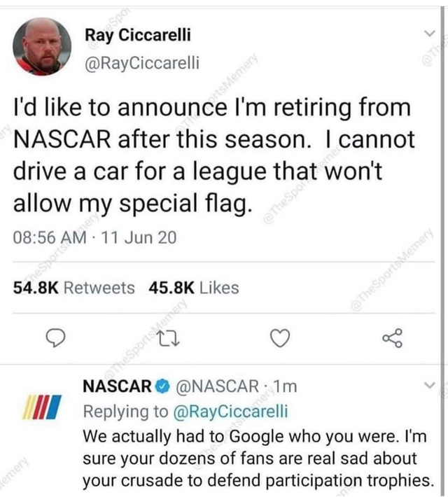Open the @RayCiccarelli handle under the name
Image resolution: width=448 pixels, height=497 pixels.
(x=141, y=63)
